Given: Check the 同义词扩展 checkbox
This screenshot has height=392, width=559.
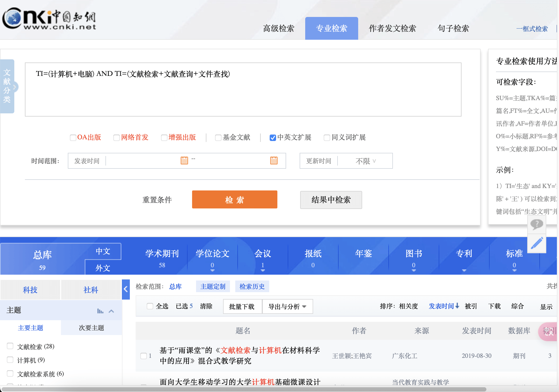Looking at the screenshot, I should 327,137.
